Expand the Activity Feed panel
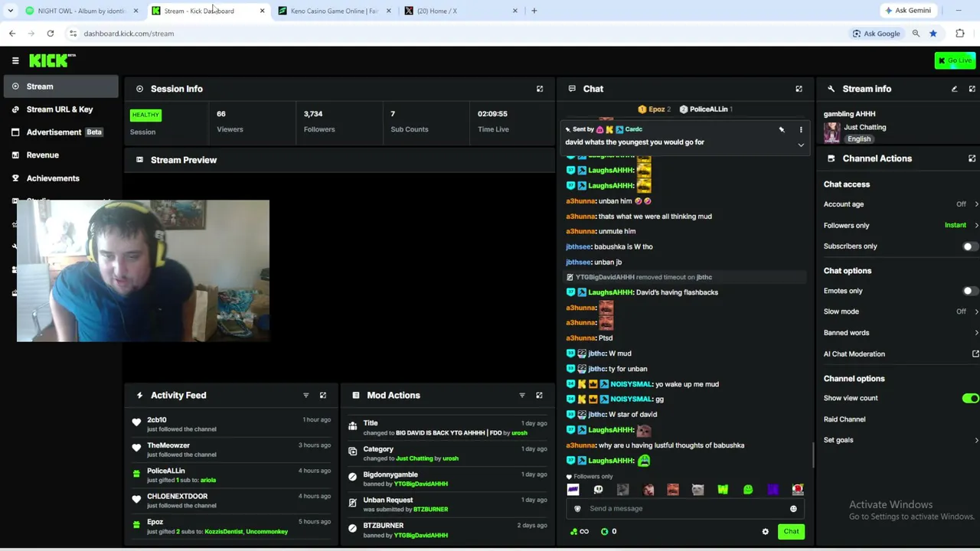 (323, 395)
